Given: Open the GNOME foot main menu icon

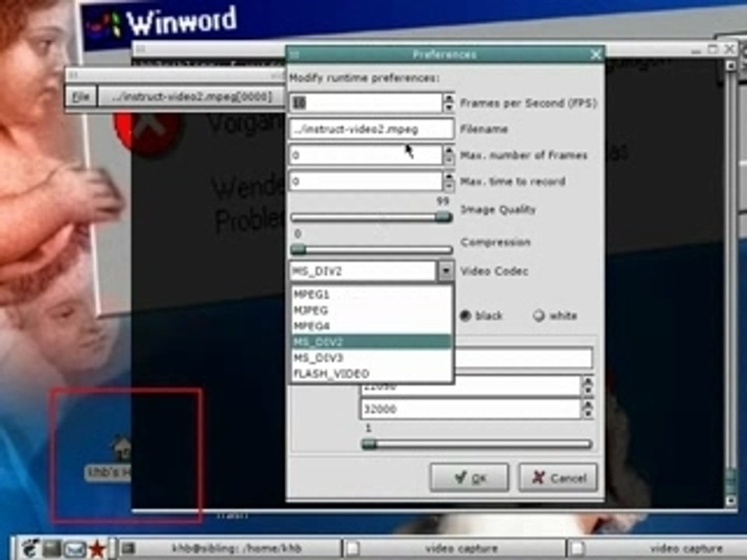Looking at the screenshot, I should [x=30, y=549].
